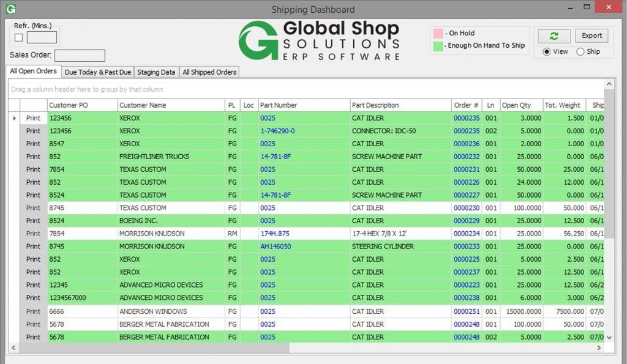Viewport: 627px width, 364px height.
Task: Click the Loc column header
Action: click(x=249, y=105)
